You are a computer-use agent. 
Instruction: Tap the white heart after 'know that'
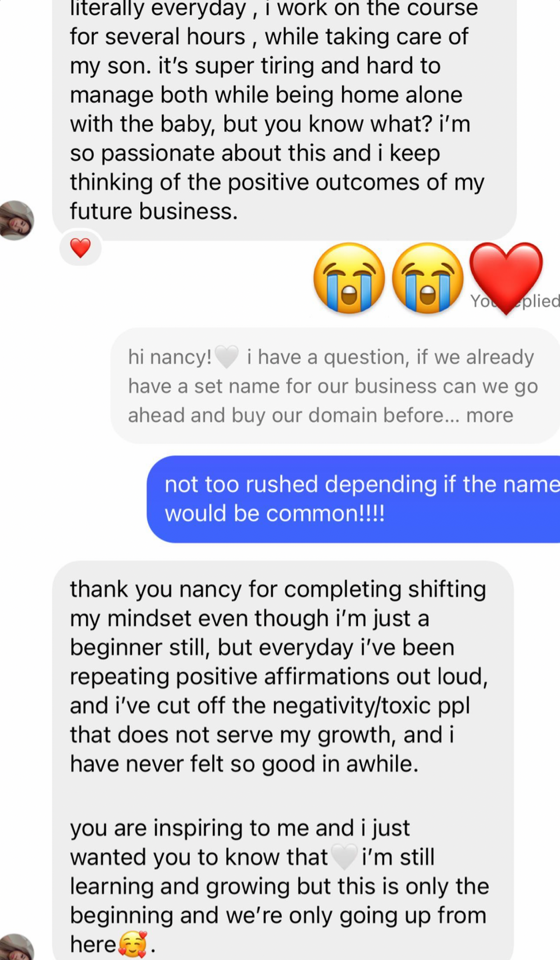pyautogui.click(x=344, y=858)
